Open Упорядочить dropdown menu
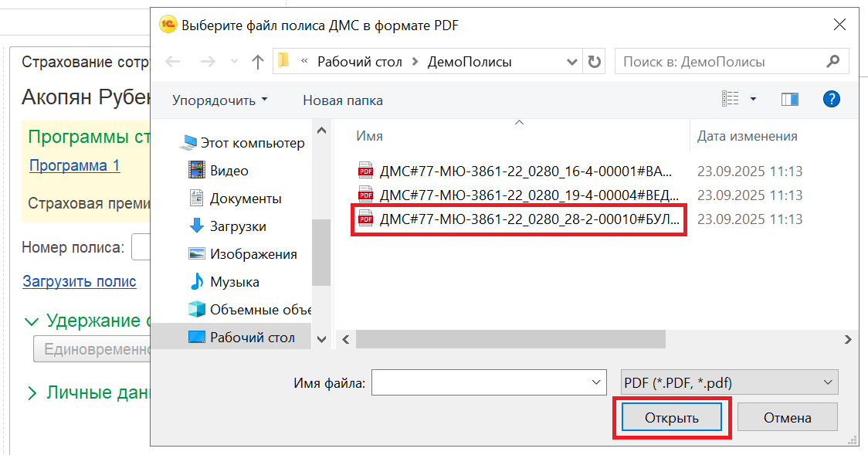 pos(219,100)
